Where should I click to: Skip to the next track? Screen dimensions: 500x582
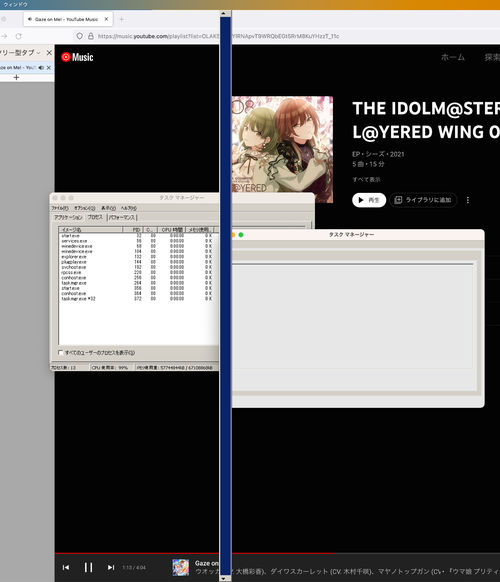click(x=111, y=567)
